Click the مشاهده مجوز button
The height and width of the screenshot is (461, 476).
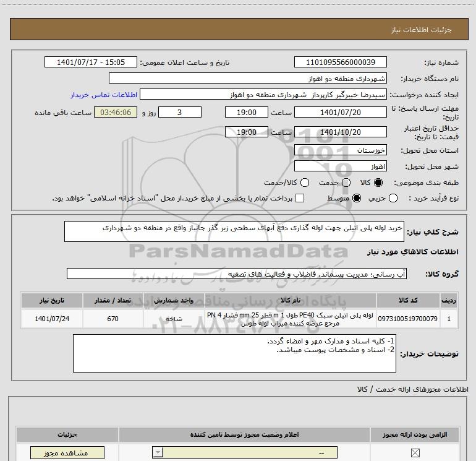[x=67, y=453]
